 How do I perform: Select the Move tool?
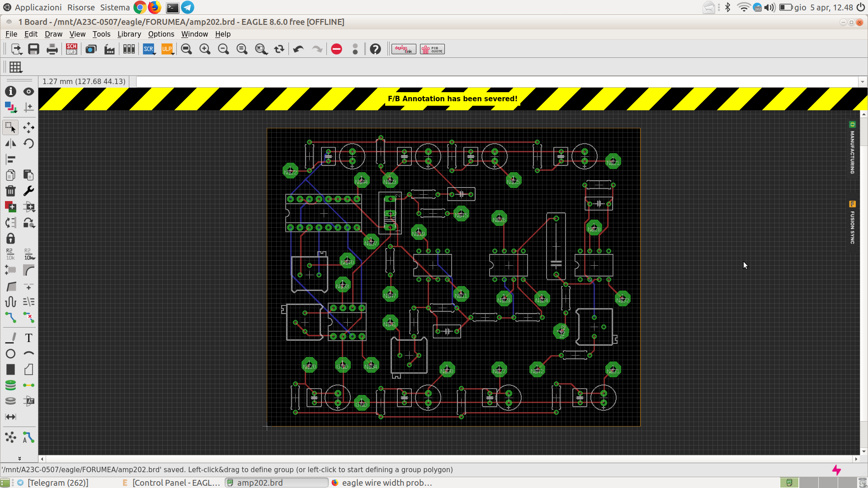(x=28, y=128)
